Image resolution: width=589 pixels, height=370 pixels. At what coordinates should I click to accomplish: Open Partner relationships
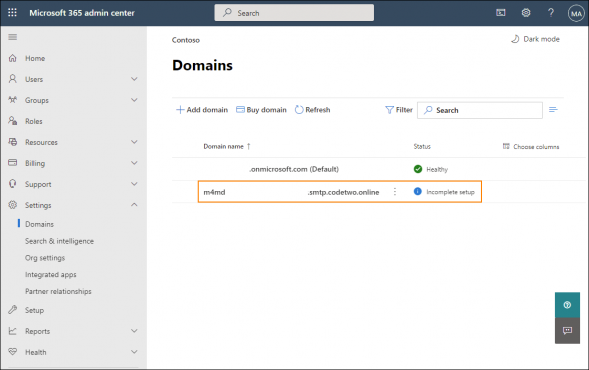[x=58, y=291]
